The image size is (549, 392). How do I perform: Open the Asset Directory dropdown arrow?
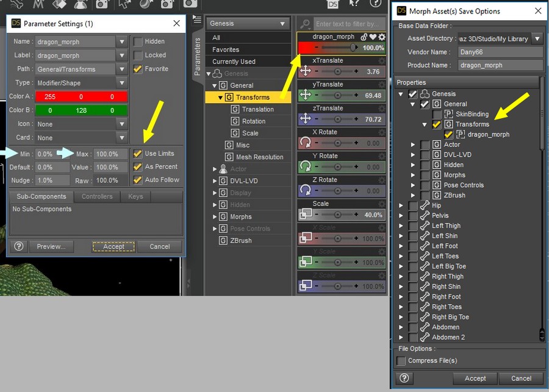537,38
